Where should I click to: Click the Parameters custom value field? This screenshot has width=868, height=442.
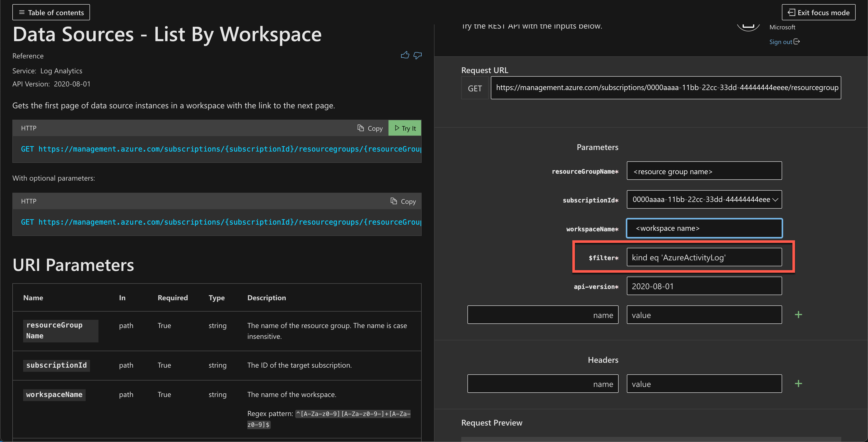[x=704, y=315]
